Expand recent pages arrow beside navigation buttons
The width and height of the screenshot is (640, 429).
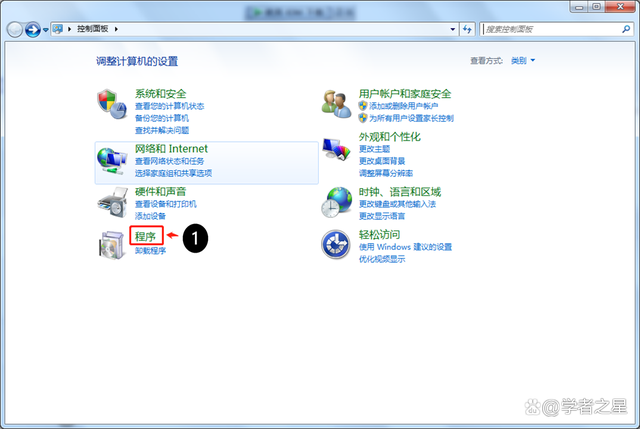click(46, 30)
